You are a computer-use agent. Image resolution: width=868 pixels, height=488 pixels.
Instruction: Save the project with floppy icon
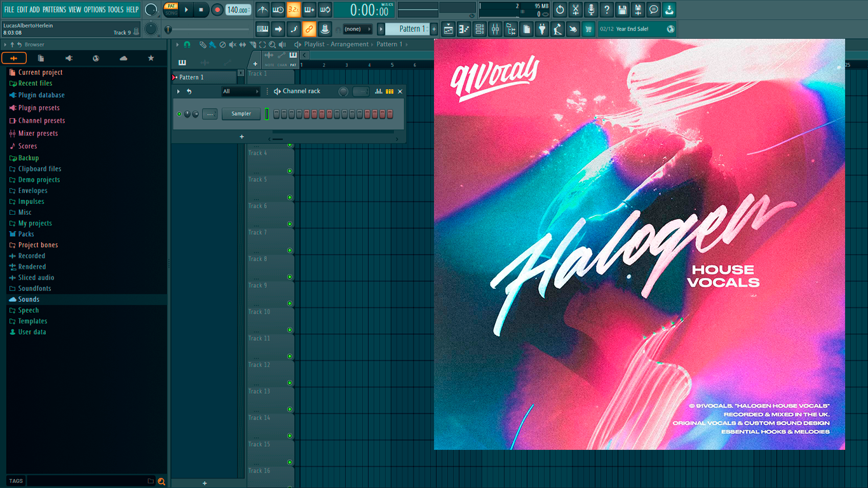pos(623,10)
